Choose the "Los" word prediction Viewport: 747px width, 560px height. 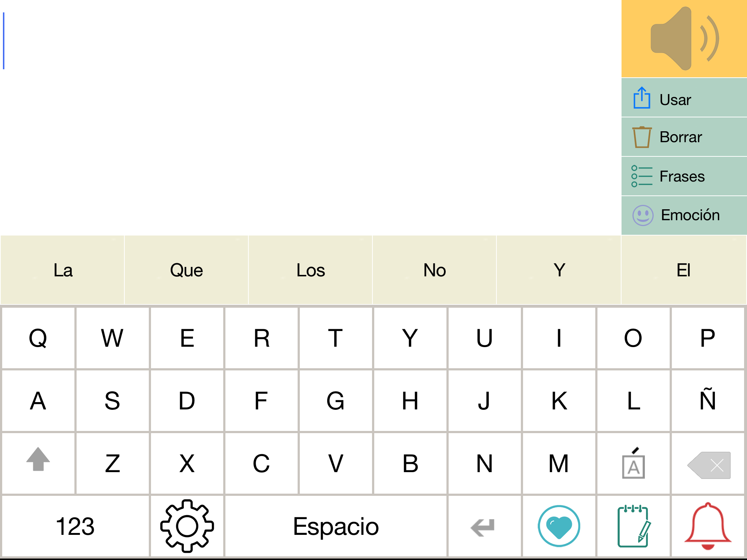pyautogui.click(x=310, y=270)
